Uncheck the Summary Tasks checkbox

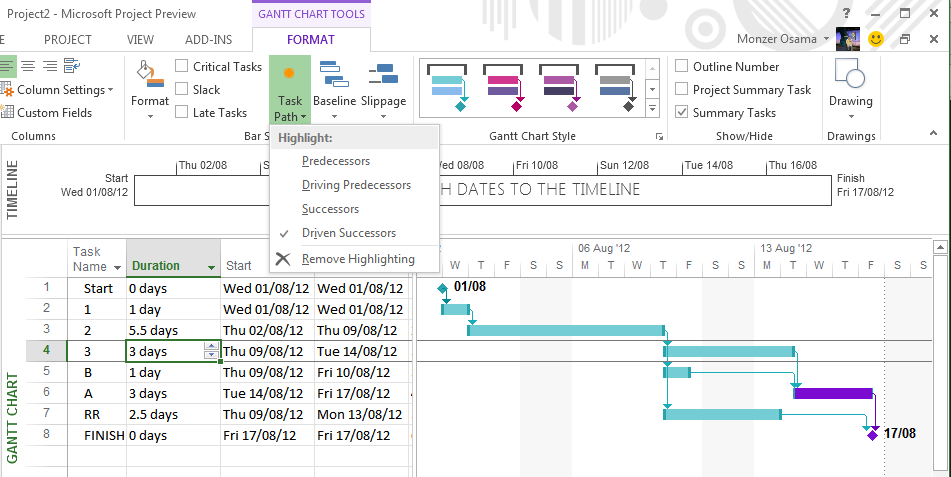click(682, 113)
